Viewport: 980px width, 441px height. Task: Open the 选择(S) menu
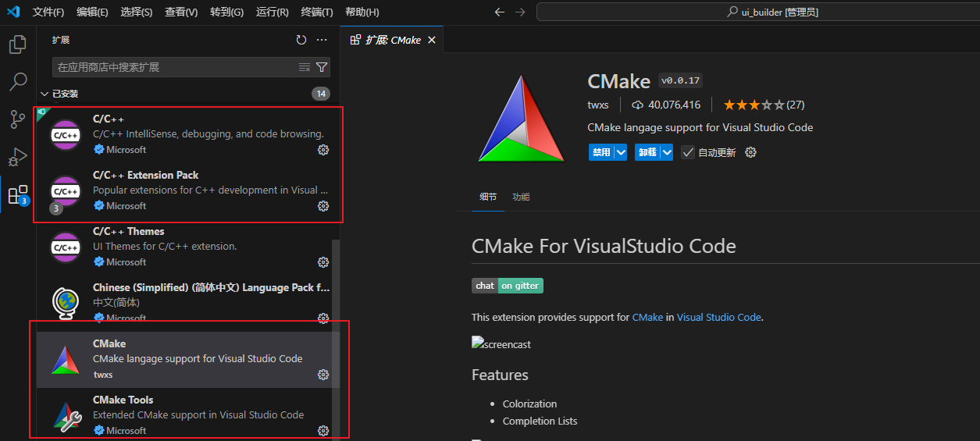click(x=137, y=12)
